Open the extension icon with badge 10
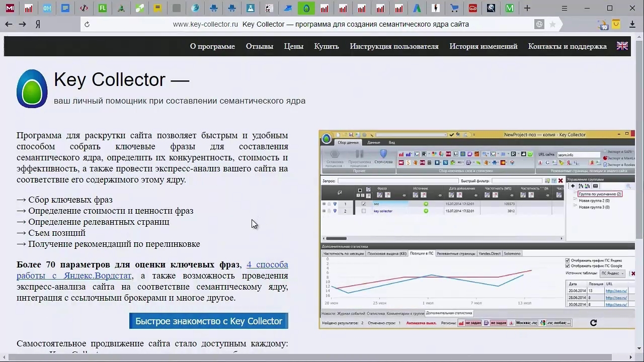The width and height of the screenshot is (644, 362). (x=603, y=25)
